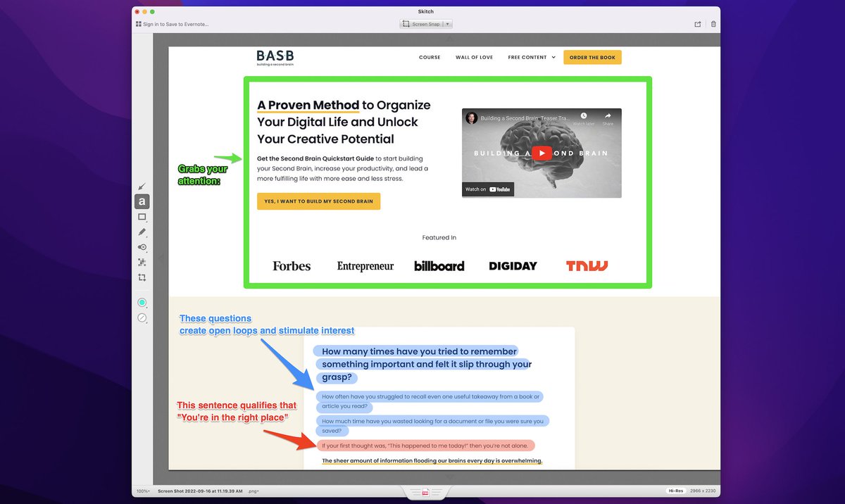Click the trash delete icon
The height and width of the screenshot is (504, 845).
pyautogui.click(x=713, y=24)
